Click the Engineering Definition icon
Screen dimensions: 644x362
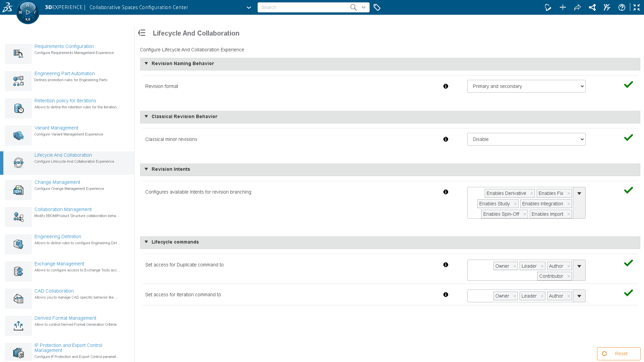18,244
